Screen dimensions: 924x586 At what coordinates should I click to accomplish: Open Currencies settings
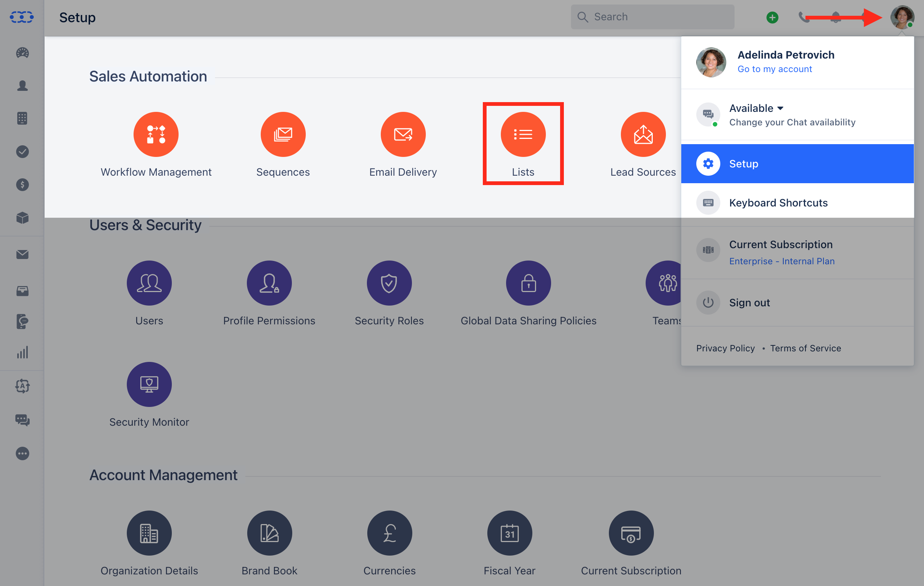(389, 533)
